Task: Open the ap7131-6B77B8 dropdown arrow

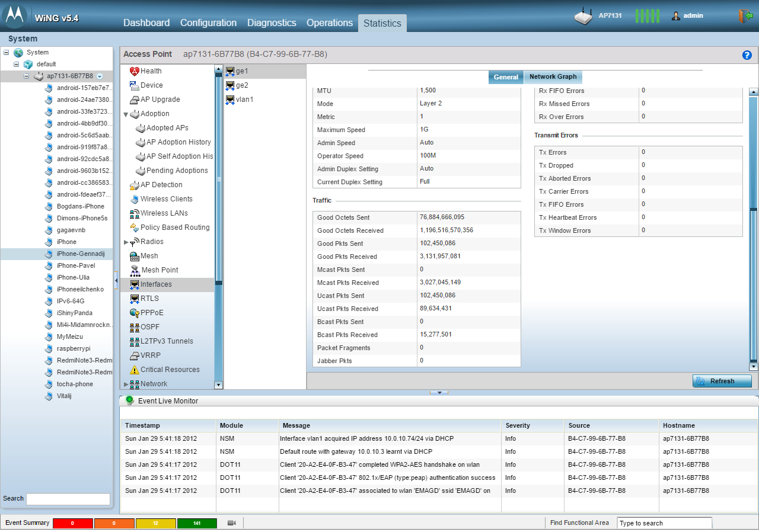Action: coord(100,76)
